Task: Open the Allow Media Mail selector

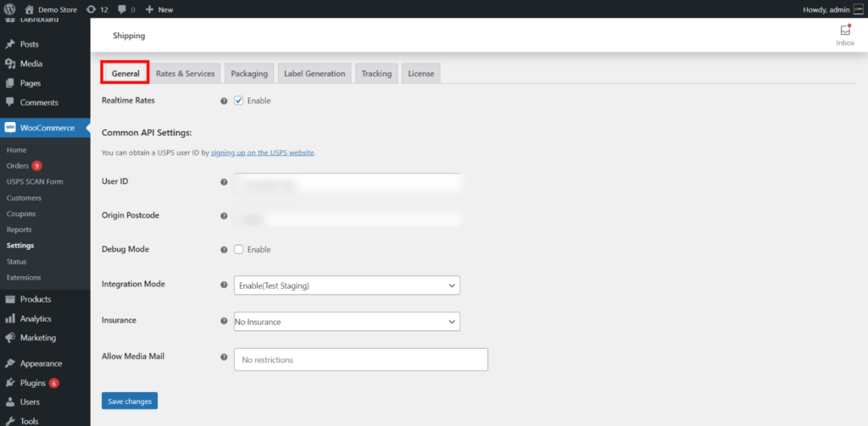Action: (360, 360)
